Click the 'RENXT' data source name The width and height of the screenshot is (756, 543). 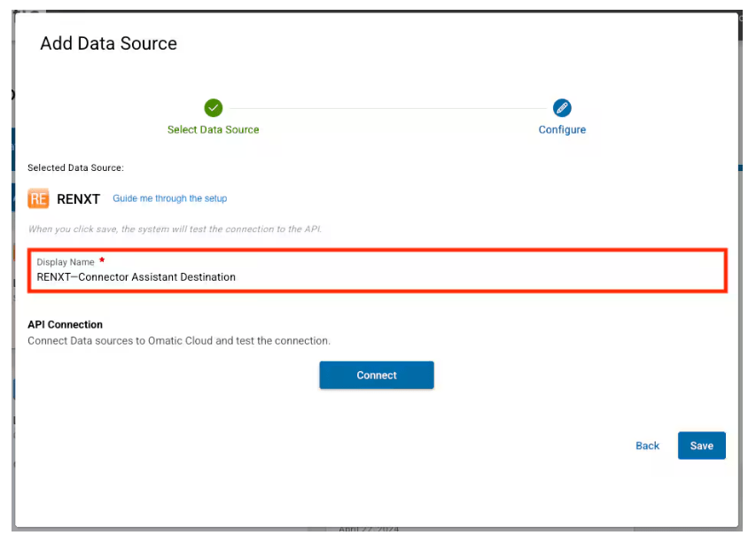coord(78,199)
